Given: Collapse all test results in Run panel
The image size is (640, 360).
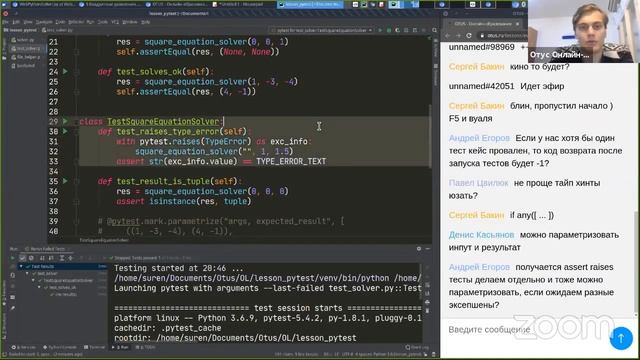Looking at the screenshot, I should pyautogui.click(x=70, y=258).
